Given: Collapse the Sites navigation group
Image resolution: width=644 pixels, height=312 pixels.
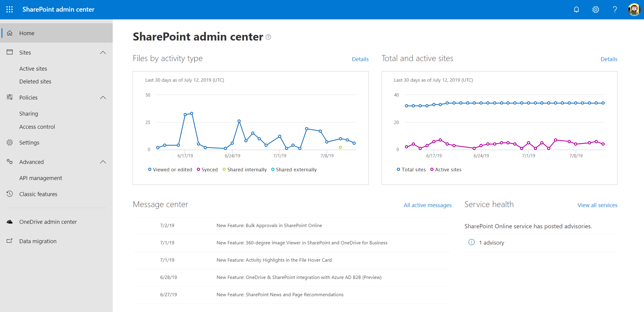Looking at the screenshot, I should [103, 52].
